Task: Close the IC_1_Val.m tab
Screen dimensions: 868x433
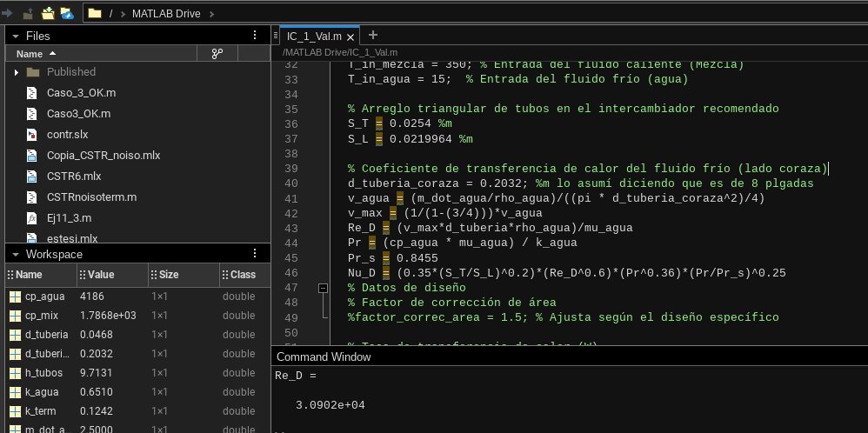Action: 350,37
